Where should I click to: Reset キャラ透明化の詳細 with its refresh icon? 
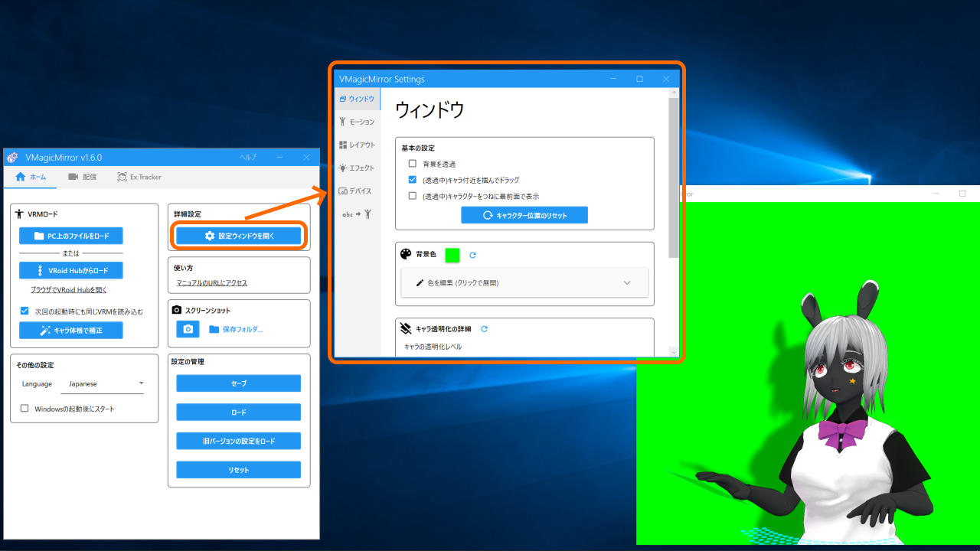pyautogui.click(x=484, y=329)
